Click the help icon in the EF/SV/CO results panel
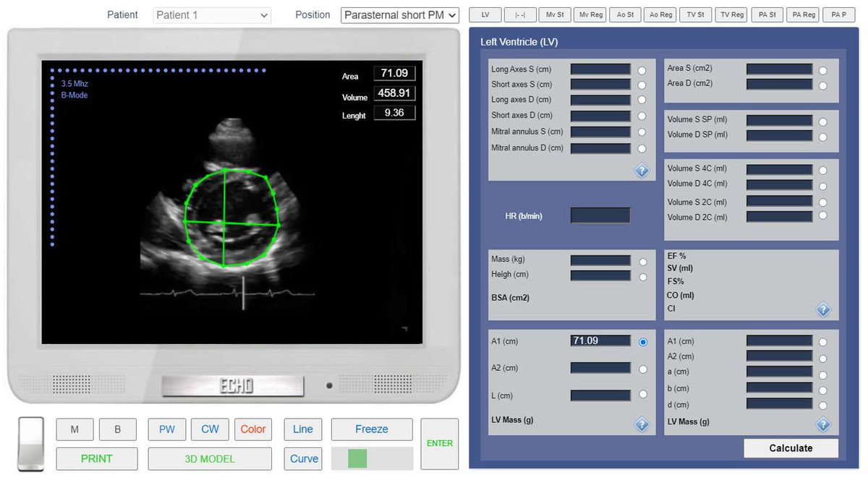The width and height of the screenshot is (868, 480). tap(823, 309)
